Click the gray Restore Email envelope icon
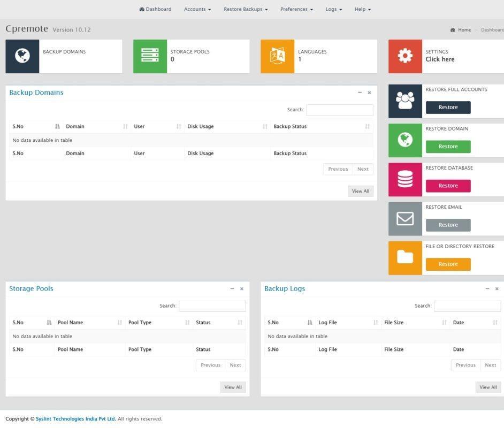Viewport: 504px width, 428px height. click(405, 218)
